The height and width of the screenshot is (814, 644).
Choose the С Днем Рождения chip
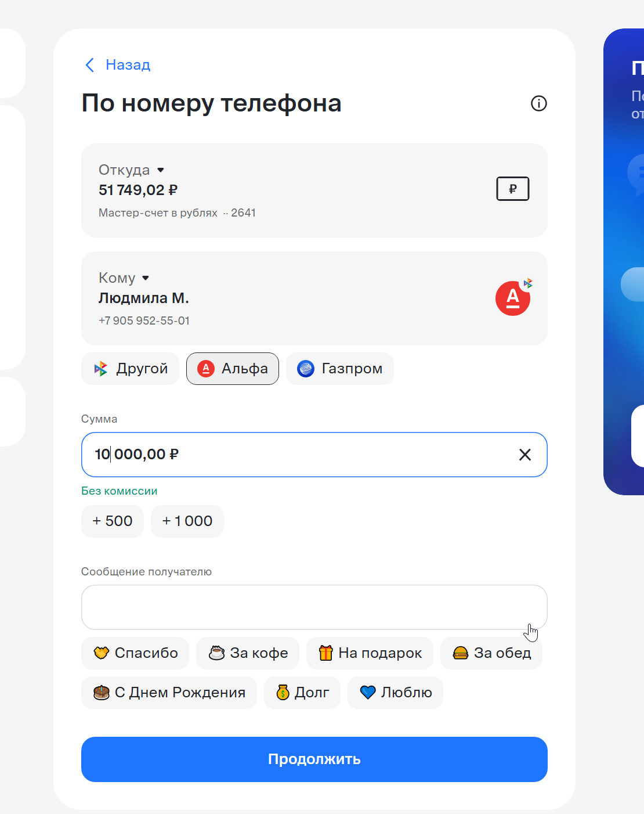pos(169,693)
